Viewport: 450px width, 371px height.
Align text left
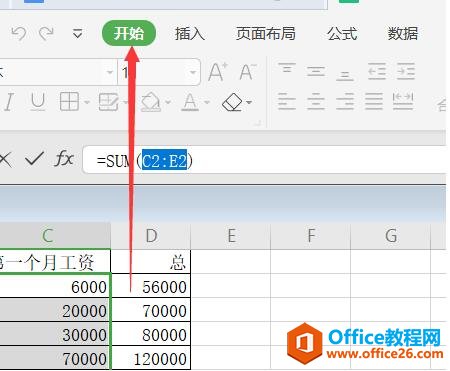click(287, 101)
